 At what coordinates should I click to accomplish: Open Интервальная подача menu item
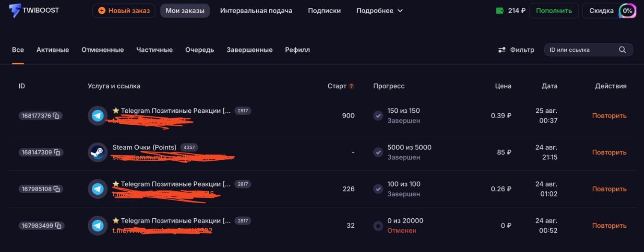point(256,11)
